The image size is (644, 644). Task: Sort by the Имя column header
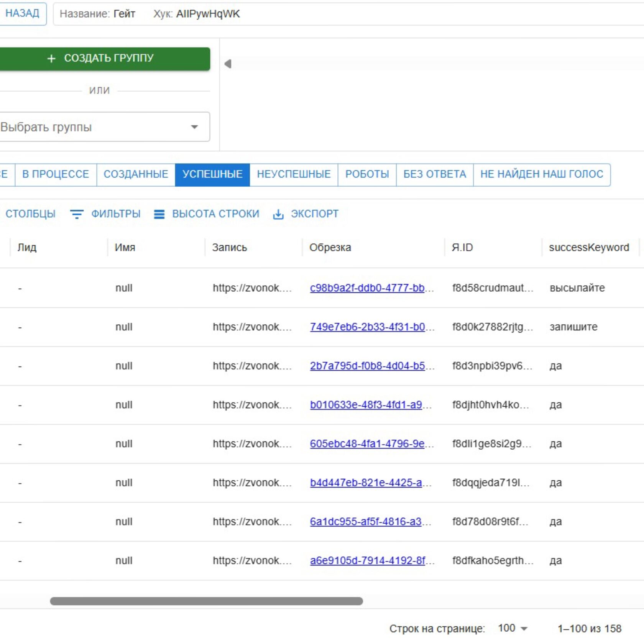coord(125,248)
